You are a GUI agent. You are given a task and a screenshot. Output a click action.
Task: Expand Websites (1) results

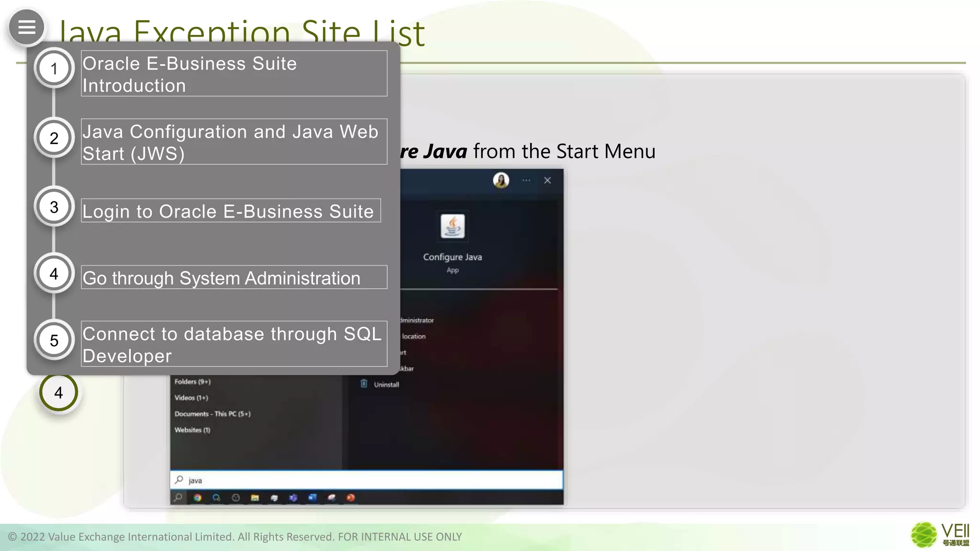coord(192,430)
